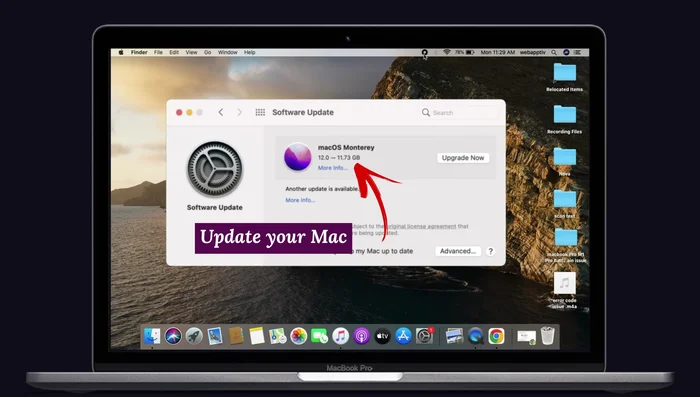Click the Software Update gear icon
Screen dimensions: 700x397
coord(215,169)
